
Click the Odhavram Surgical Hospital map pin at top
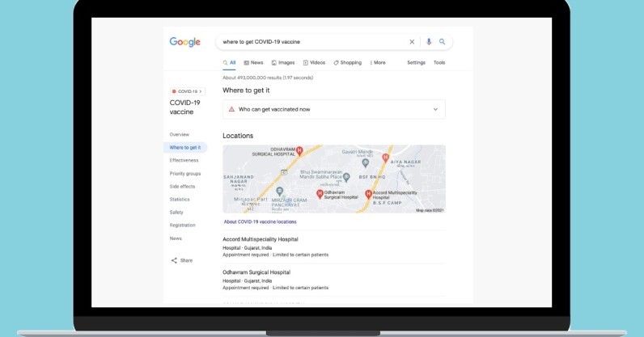(x=299, y=150)
